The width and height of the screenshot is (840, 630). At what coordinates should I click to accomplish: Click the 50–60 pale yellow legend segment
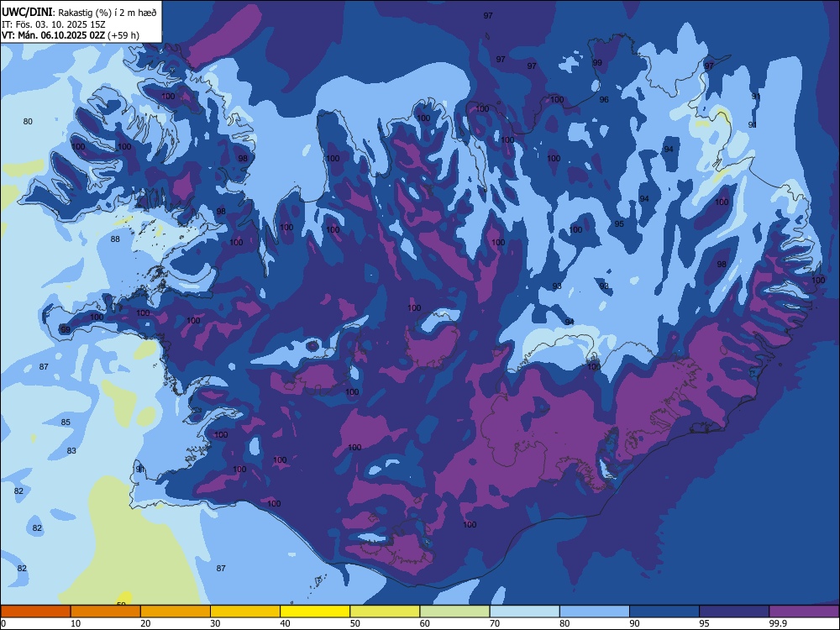point(385,612)
